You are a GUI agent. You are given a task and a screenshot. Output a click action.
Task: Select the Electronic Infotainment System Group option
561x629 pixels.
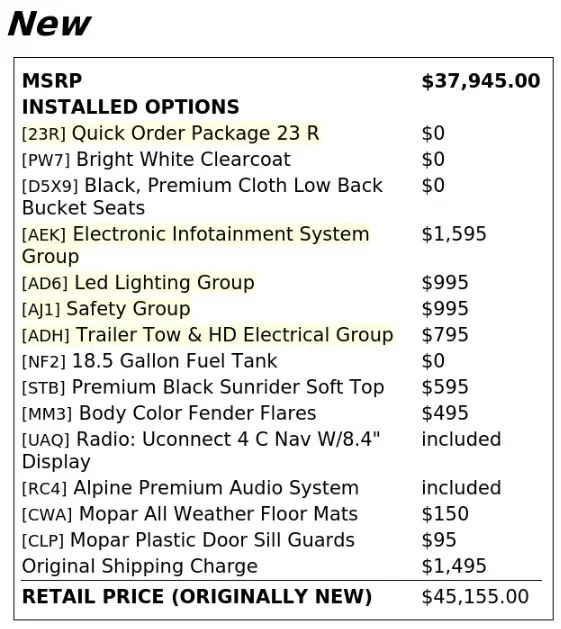(x=195, y=245)
